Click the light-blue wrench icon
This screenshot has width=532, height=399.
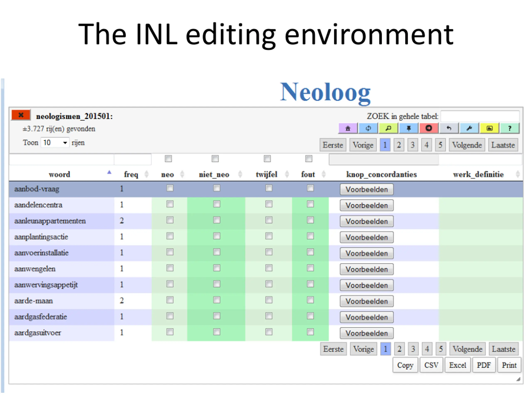(469, 128)
